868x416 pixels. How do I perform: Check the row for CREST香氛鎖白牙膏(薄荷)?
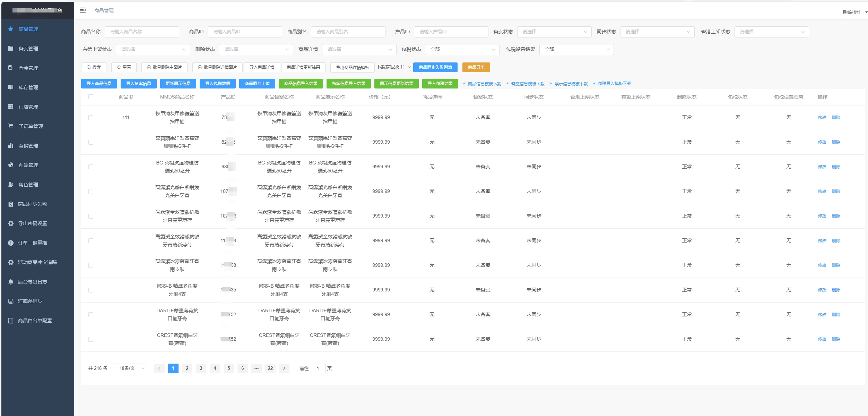pos(91,339)
